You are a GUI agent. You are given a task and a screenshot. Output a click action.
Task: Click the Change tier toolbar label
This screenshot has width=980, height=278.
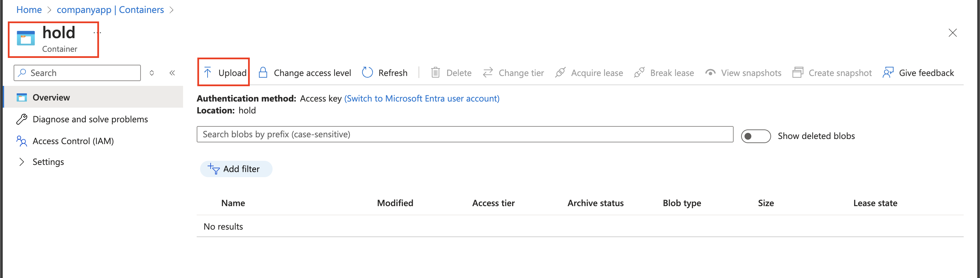coord(521,73)
